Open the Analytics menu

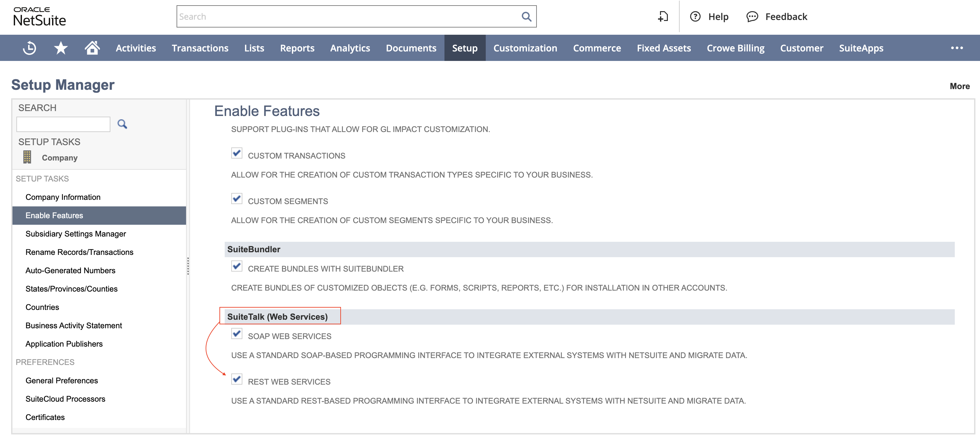[x=350, y=48]
